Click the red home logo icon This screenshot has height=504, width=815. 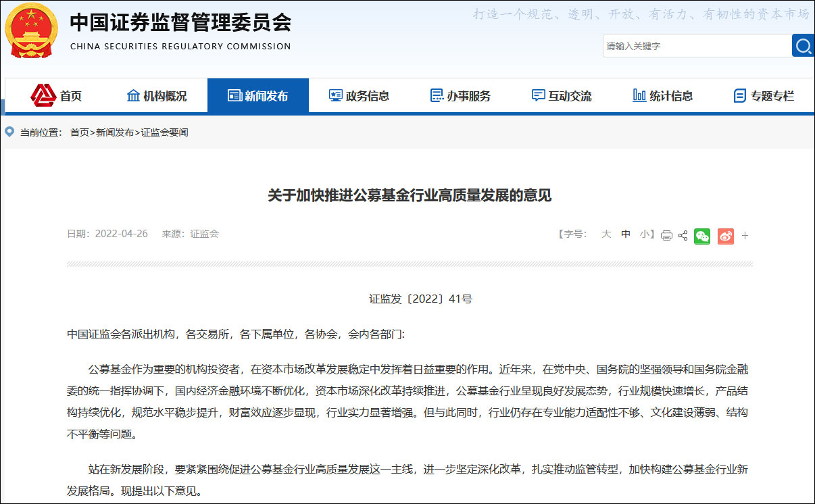coord(43,95)
